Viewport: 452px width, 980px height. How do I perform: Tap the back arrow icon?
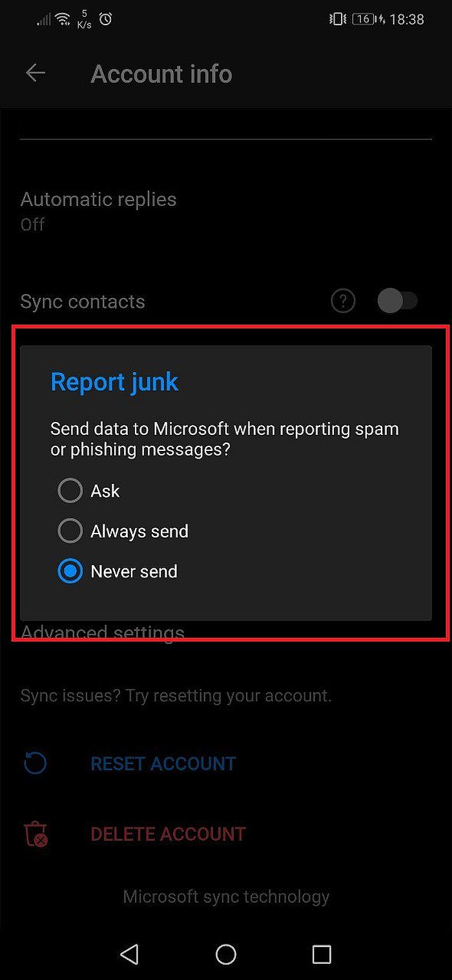[x=36, y=74]
